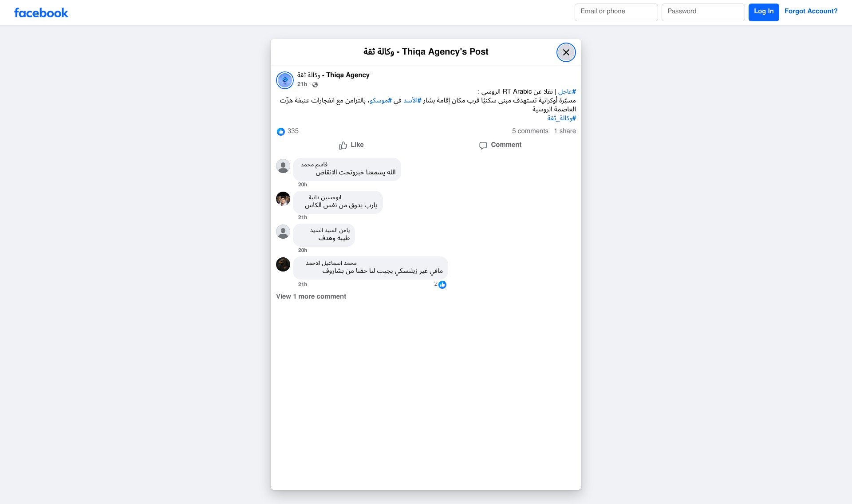Viewport: 852px width, 504px height.
Task: Open the #وكالة_ثقة hashtag
Action: coord(562,118)
